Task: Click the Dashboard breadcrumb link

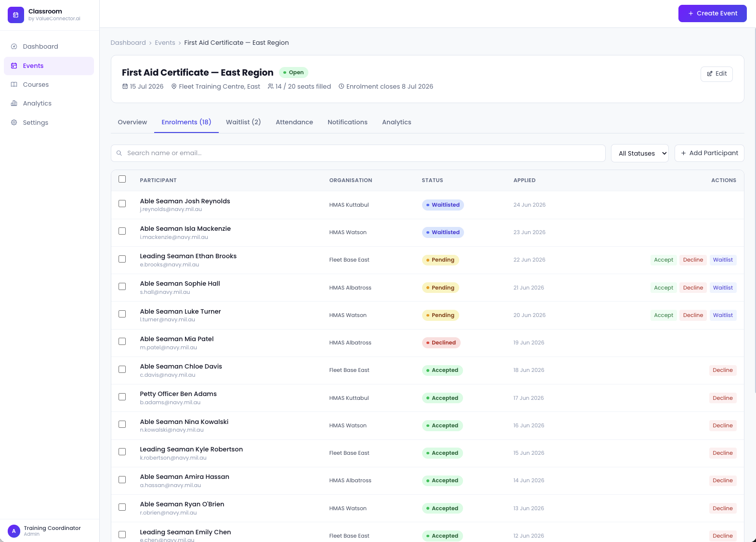Action: (128, 43)
